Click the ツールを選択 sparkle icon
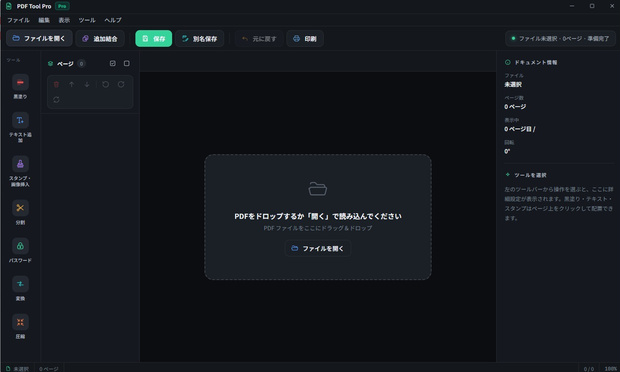620x372 pixels. [508, 174]
